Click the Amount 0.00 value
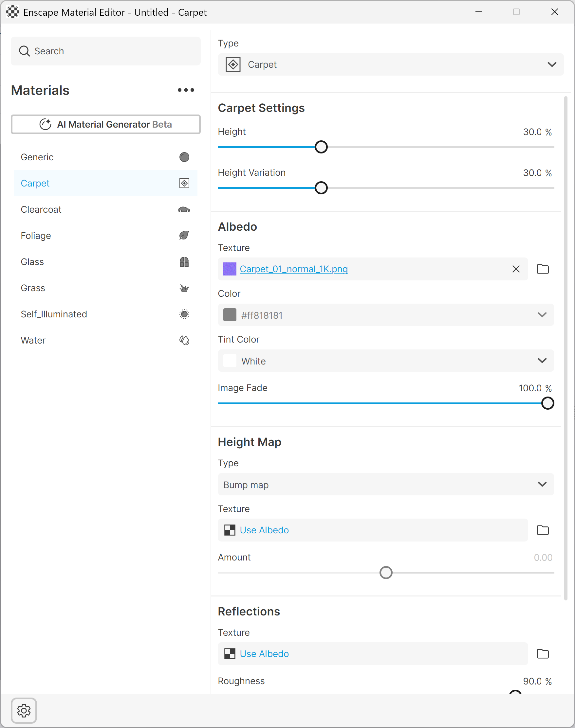This screenshot has width=575, height=728. click(543, 558)
